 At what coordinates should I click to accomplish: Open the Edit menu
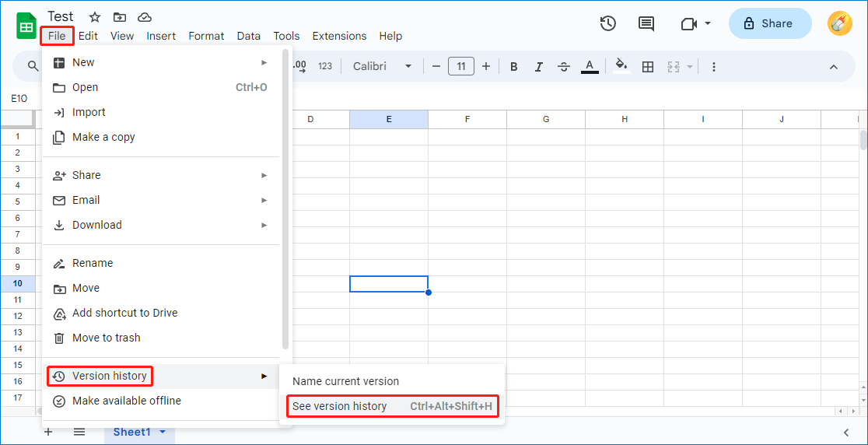88,36
